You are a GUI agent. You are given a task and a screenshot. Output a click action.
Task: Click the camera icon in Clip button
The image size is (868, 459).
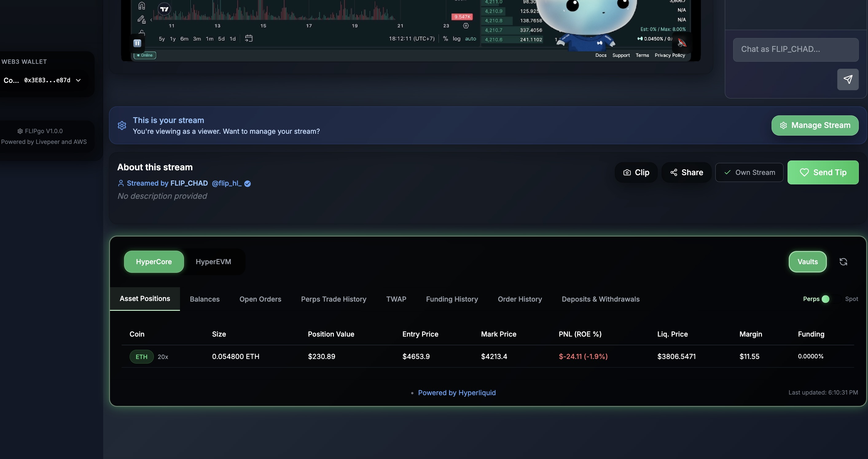pyautogui.click(x=627, y=172)
